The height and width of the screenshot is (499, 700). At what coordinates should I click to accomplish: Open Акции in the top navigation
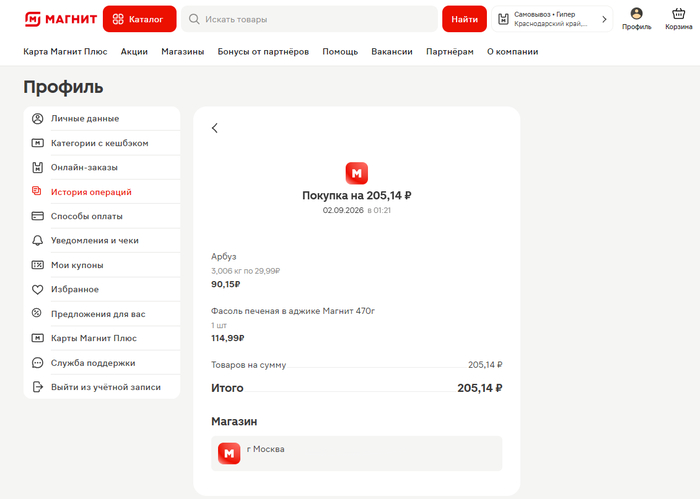click(134, 52)
